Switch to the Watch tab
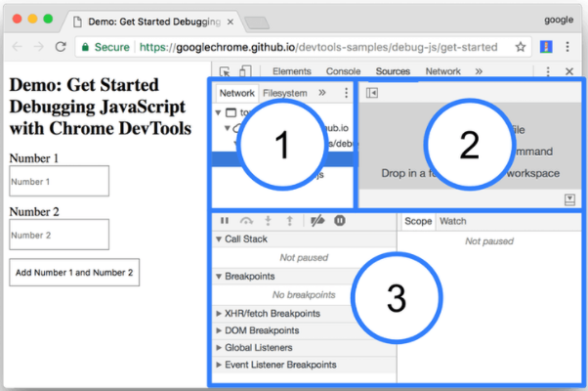The width and height of the screenshot is (588, 391). (x=452, y=221)
